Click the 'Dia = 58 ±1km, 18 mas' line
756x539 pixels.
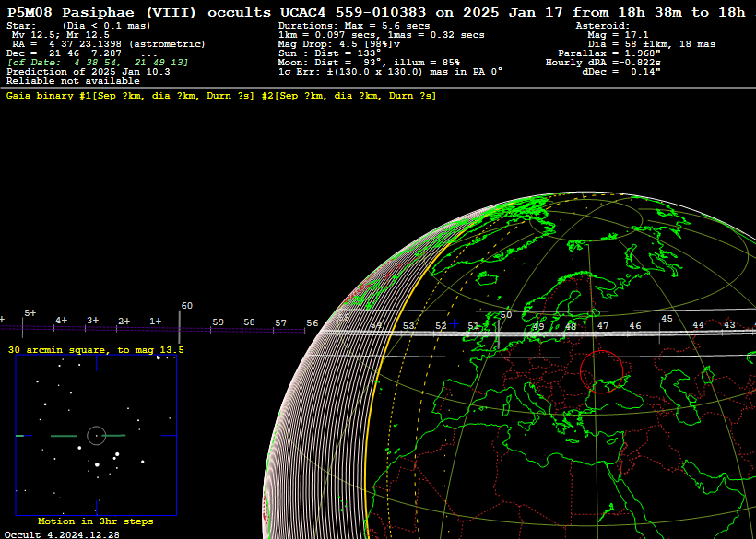652,44
